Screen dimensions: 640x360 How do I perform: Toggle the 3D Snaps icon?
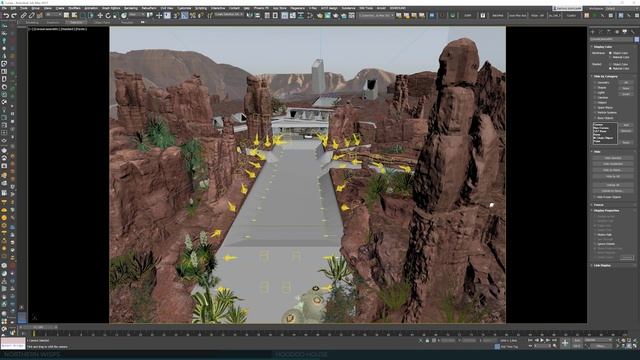pyautogui.click(x=176, y=16)
